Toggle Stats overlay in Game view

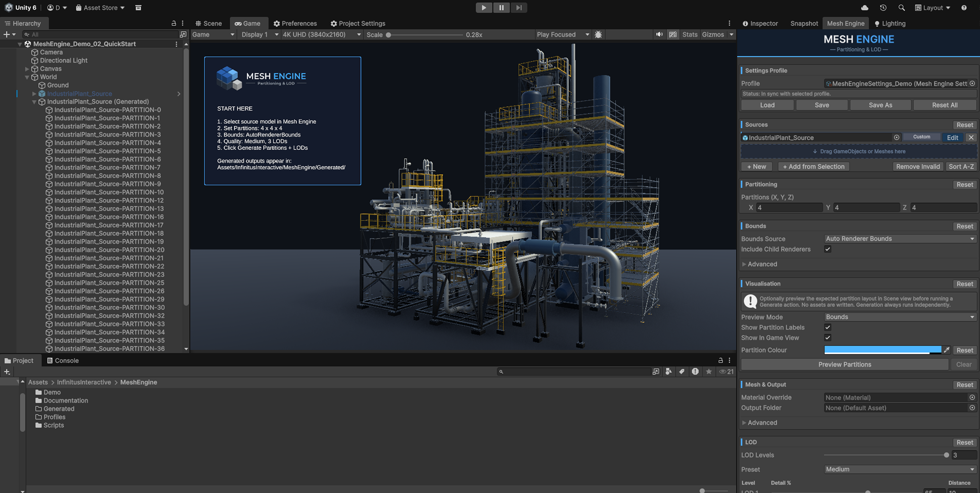690,35
